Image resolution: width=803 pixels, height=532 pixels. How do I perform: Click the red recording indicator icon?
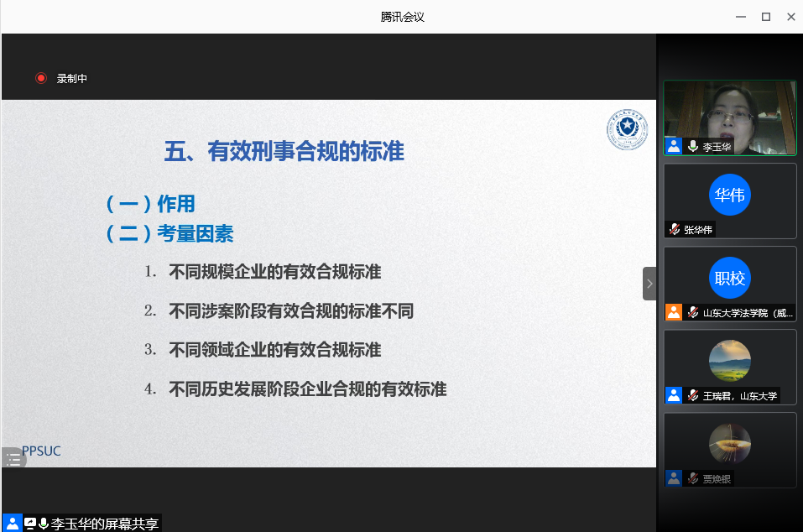pyautogui.click(x=40, y=78)
